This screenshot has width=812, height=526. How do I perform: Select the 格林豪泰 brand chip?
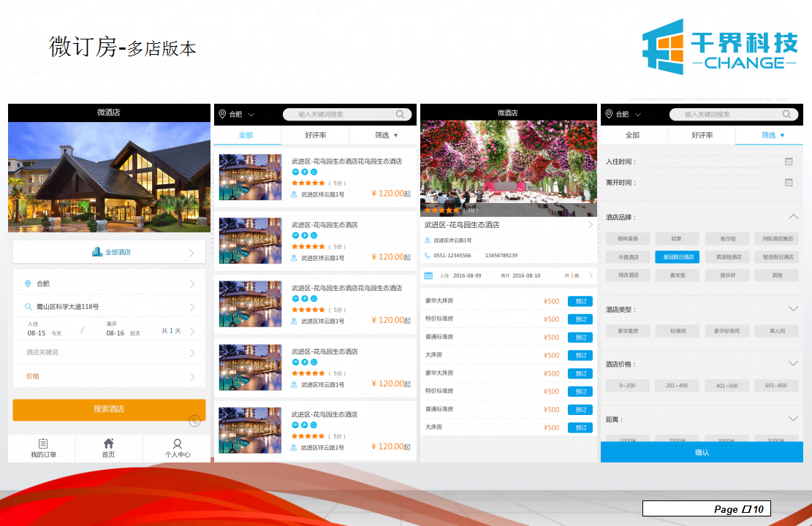coord(628,239)
